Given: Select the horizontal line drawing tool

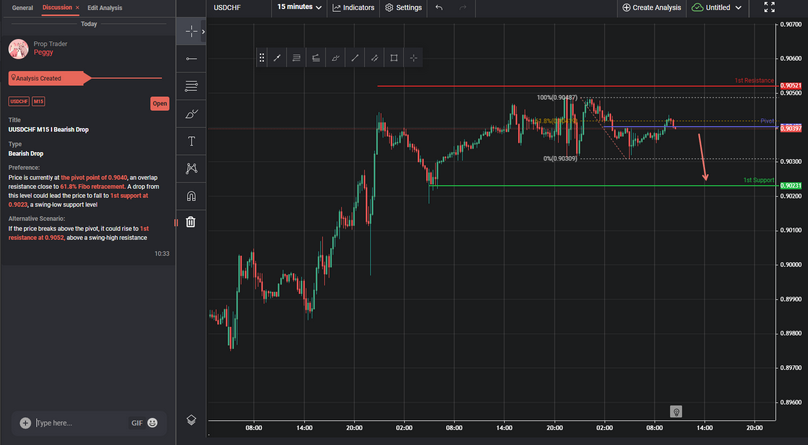Looking at the screenshot, I should point(191,59).
